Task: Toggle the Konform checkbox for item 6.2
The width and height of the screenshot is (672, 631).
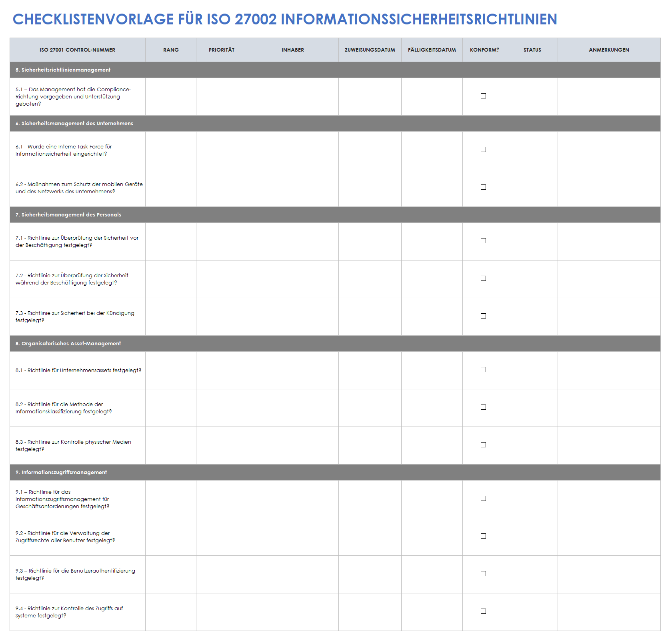Action: pos(483,187)
